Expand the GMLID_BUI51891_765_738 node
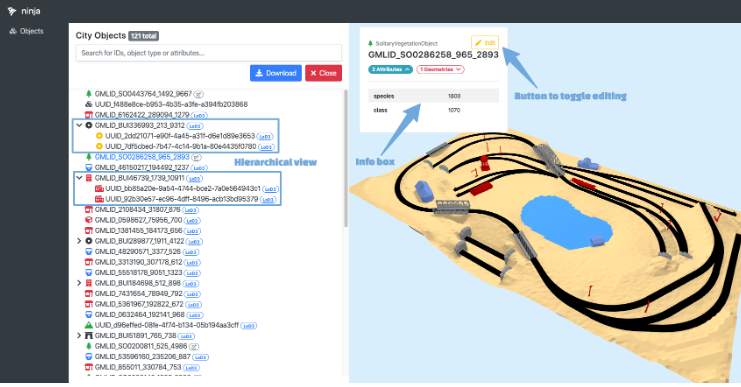741x387 pixels. point(79,335)
